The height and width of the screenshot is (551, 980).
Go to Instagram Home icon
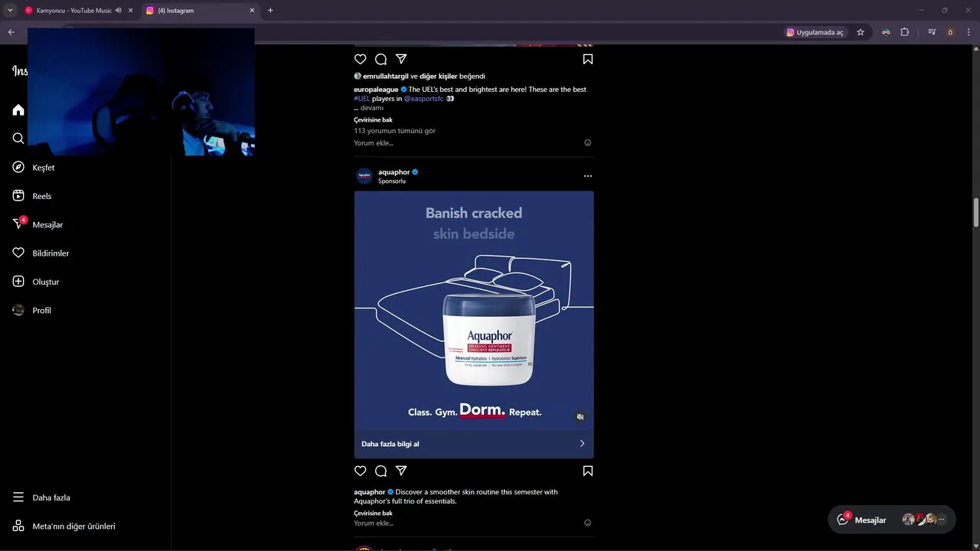click(x=18, y=110)
